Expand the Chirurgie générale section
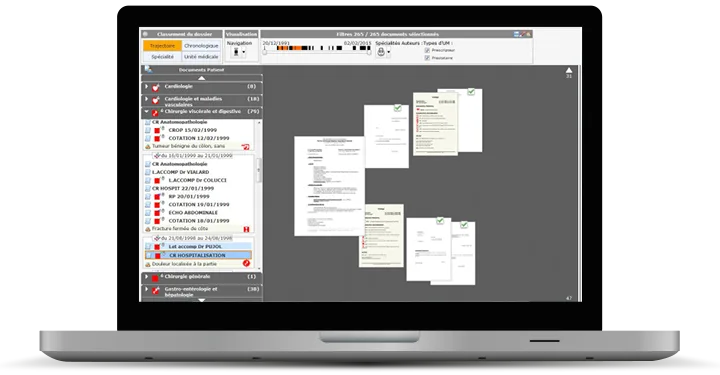 146,277
